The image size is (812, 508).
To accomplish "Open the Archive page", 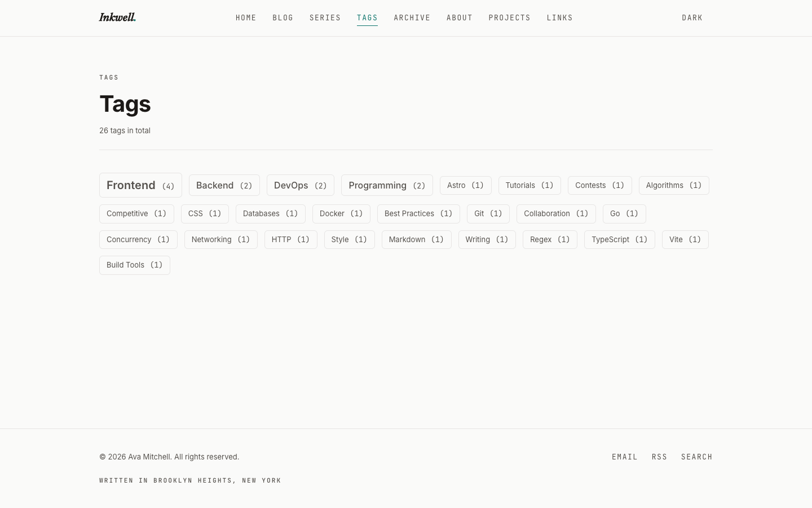I will [x=412, y=18].
